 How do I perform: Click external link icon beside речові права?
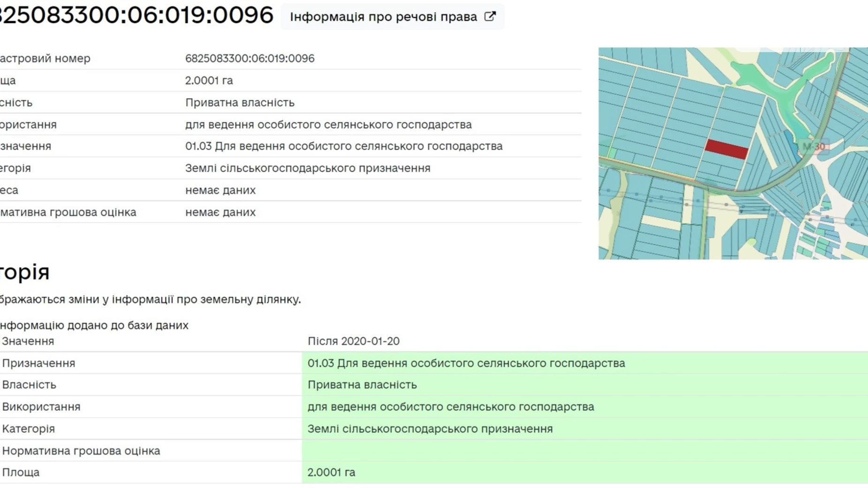(490, 16)
